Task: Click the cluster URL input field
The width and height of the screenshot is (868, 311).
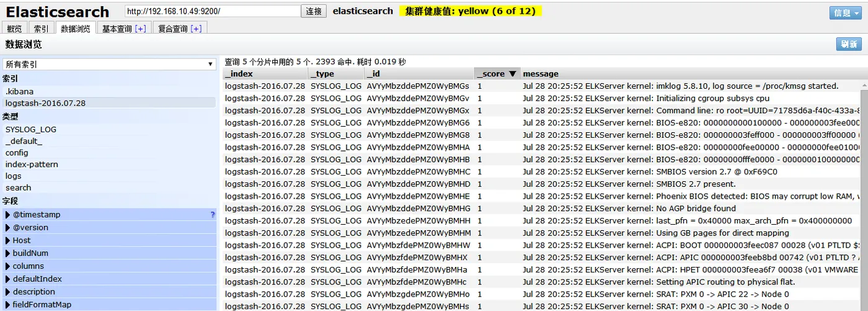Action: (212, 11)
